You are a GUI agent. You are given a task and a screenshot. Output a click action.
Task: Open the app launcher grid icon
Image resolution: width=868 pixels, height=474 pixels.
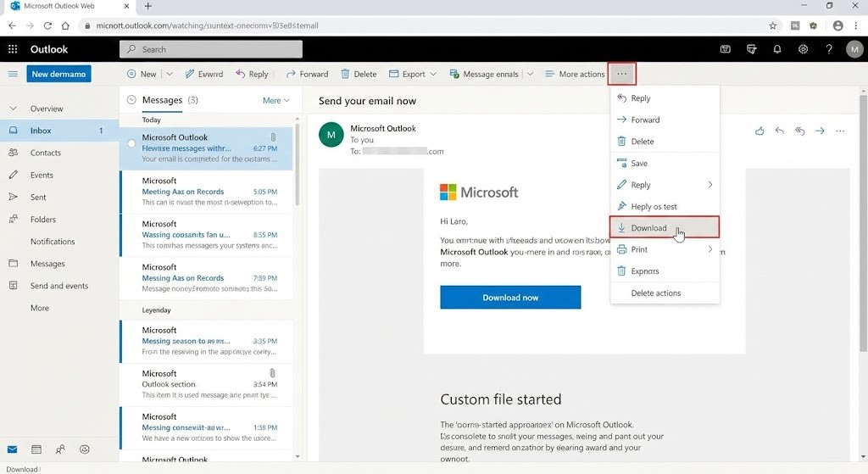[x=13, y=48]
